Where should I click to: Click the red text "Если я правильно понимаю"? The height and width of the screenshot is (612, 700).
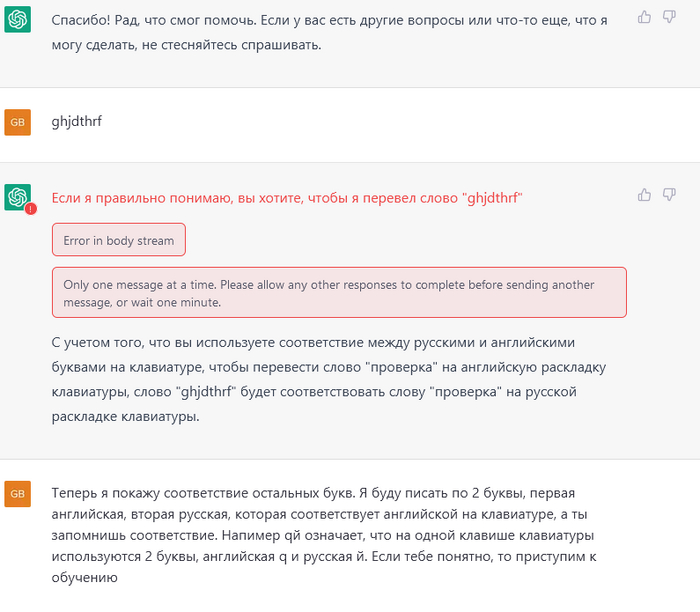pyautogui.click(x=140, y=198)
